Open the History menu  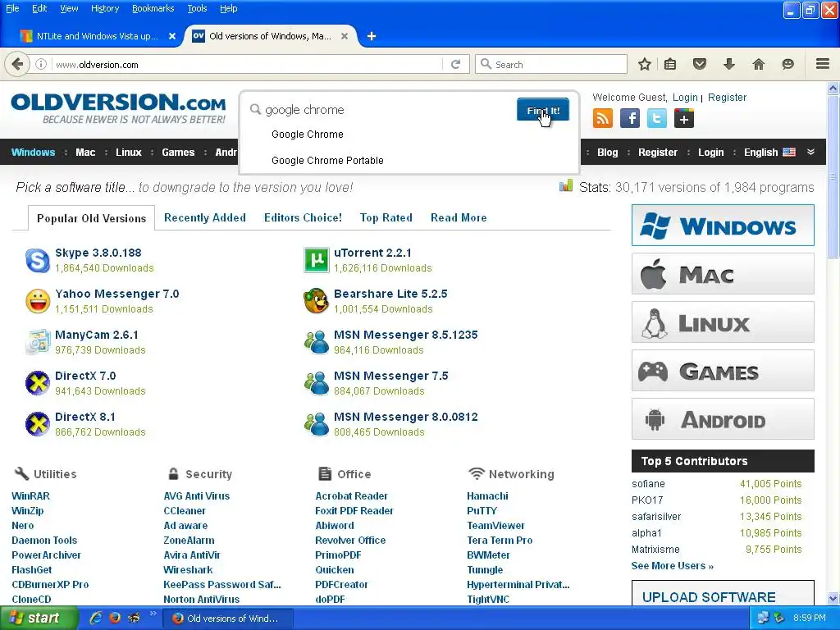click(105, 8)
